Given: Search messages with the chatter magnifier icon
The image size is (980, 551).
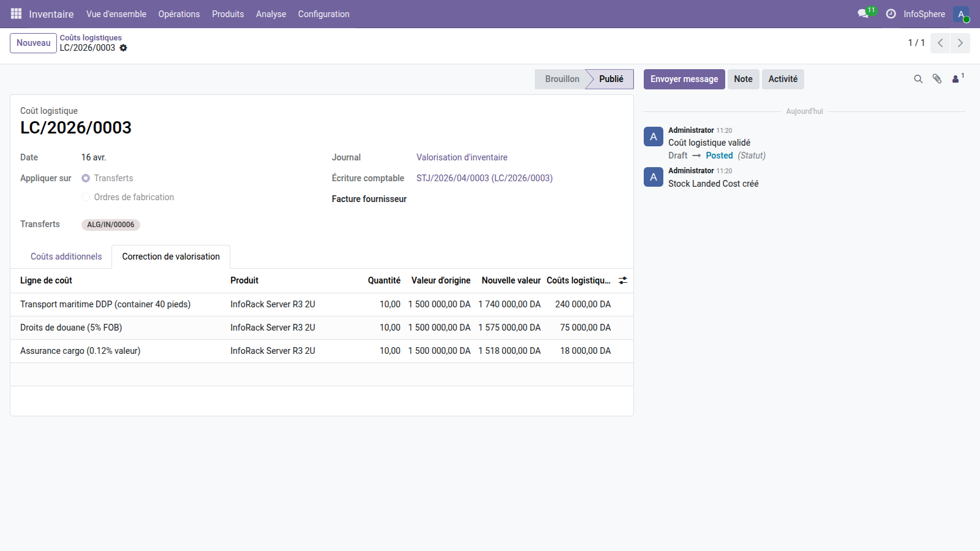Looking at the screenshot, I should coord(918,79).
